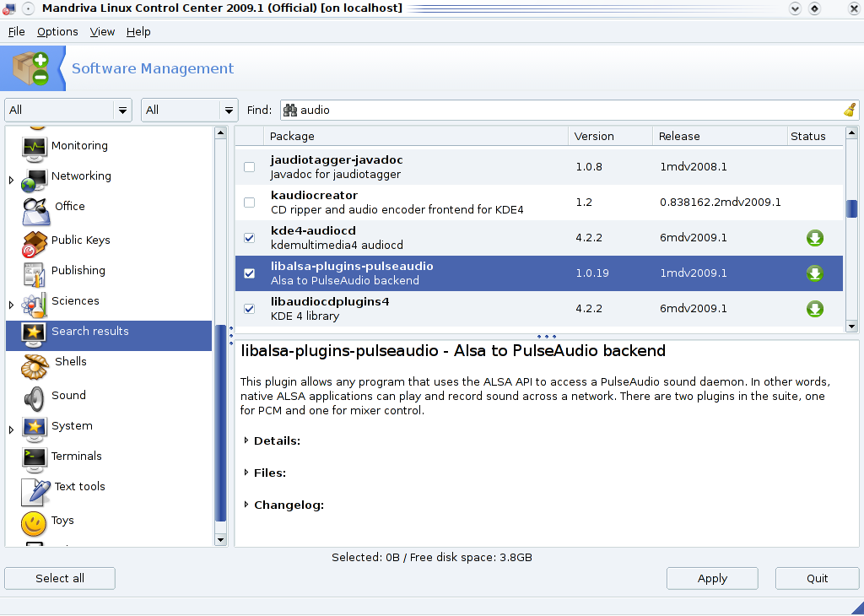Select the Toys smiley icon
The height and width of the screenshot is (616, 864).
(x=35, y=522)
